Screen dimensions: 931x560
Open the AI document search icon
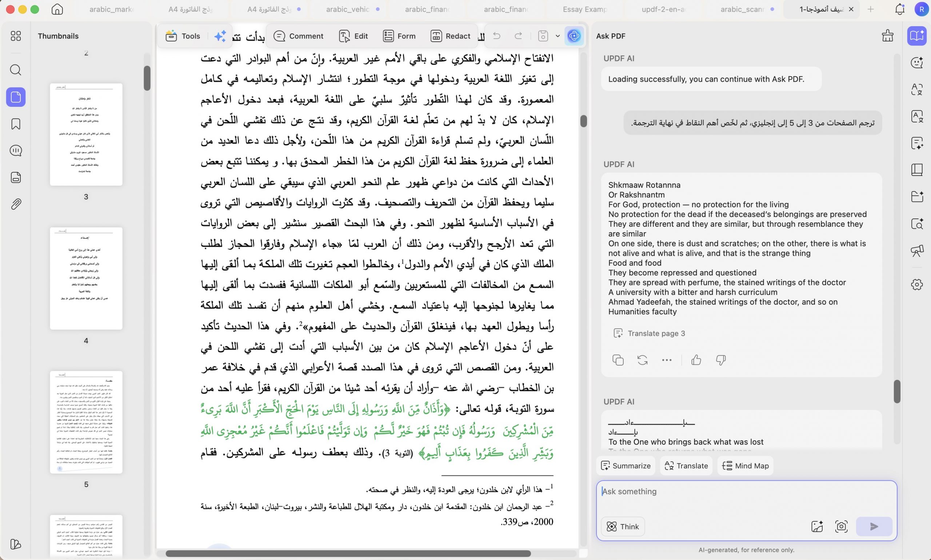917,223
